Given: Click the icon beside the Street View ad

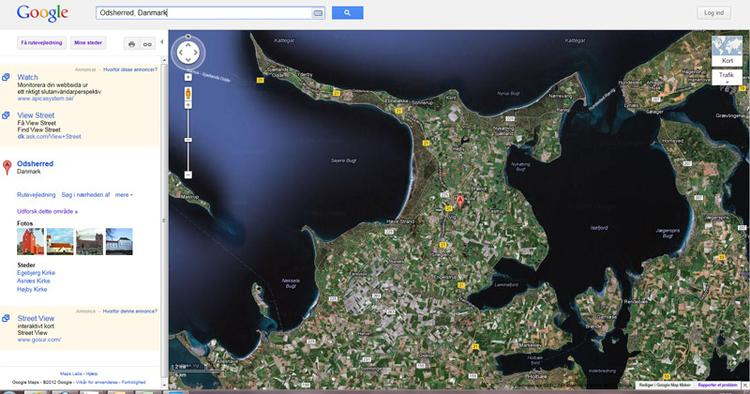Looking at the screenshot, I should click(6, 318).
